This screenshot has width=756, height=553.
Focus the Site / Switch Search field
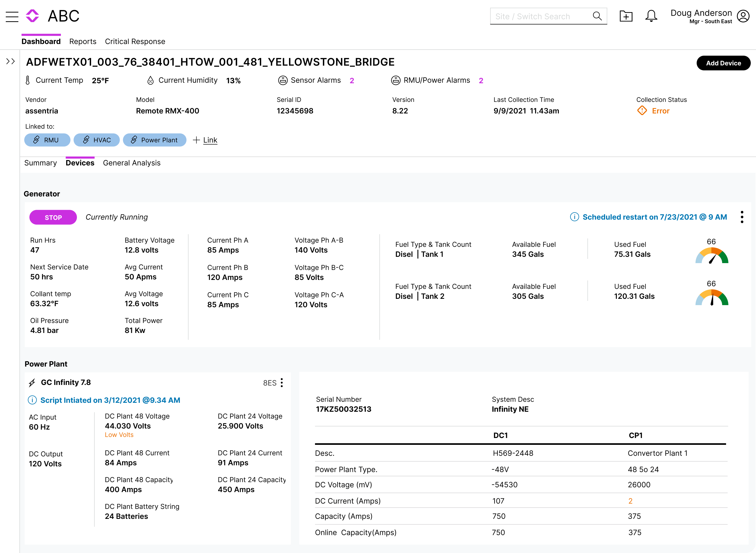[x=548, y=16]
